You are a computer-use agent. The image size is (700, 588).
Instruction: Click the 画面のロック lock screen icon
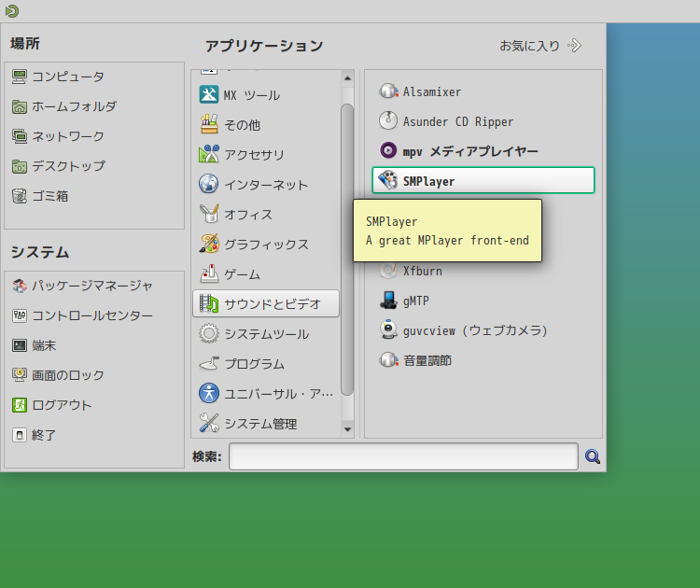click(20, 375)
